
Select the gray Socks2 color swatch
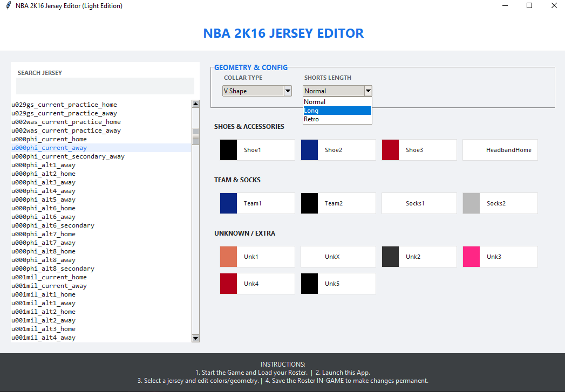coord(471,203)
